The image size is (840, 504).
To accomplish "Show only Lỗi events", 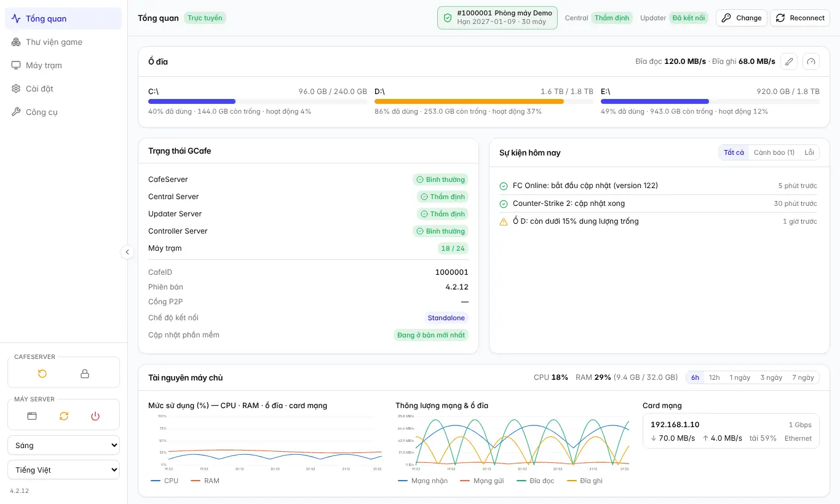I will (x=809, y=152).
